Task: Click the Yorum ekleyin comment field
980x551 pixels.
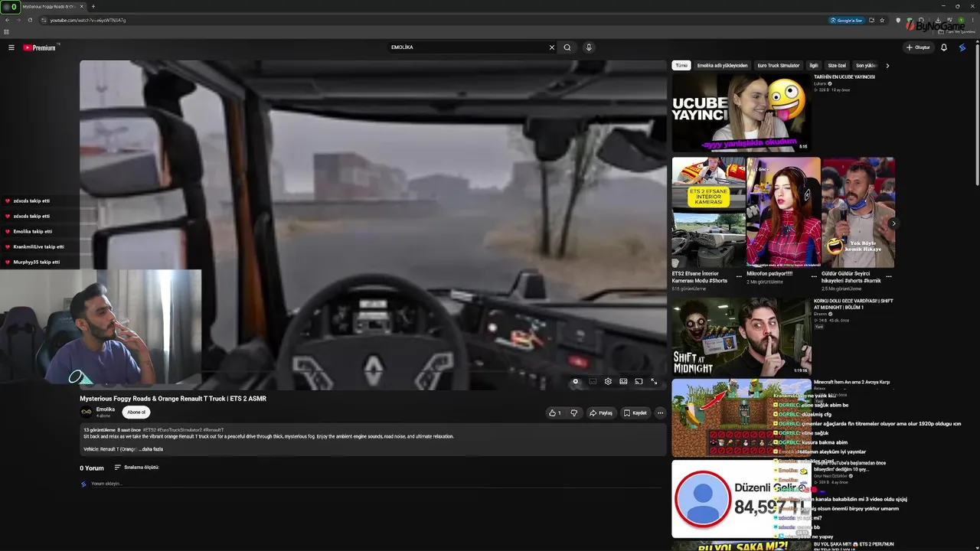Action: [x=376, y=484]
